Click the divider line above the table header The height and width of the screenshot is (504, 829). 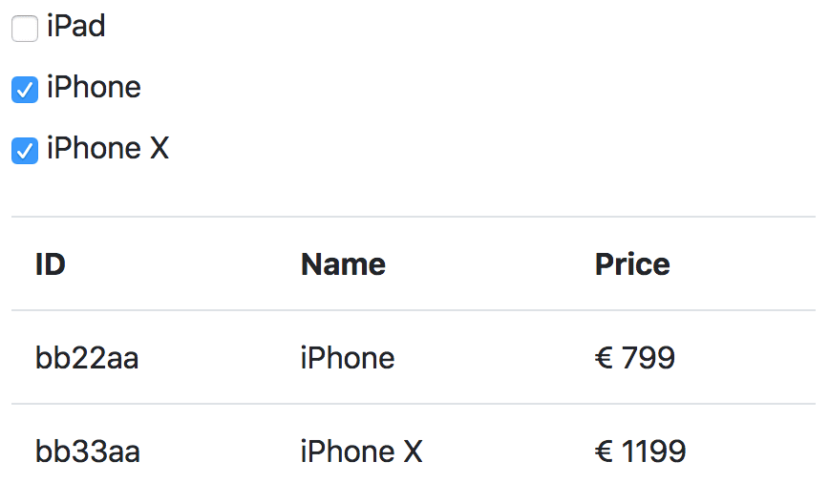(414, 217)
